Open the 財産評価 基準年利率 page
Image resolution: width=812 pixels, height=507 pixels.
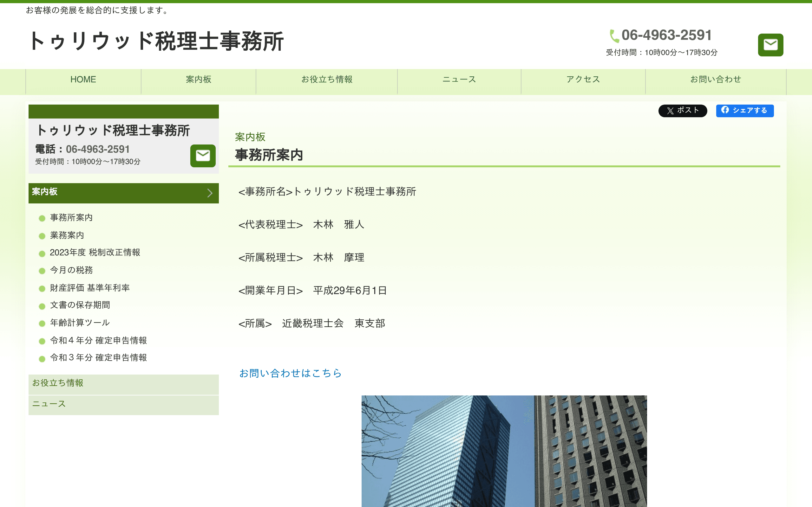tap(90, 288)
